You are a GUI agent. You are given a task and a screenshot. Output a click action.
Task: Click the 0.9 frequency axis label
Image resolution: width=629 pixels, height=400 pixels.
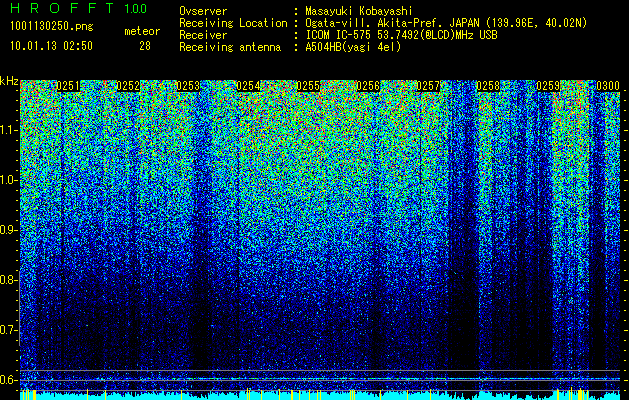8,230
